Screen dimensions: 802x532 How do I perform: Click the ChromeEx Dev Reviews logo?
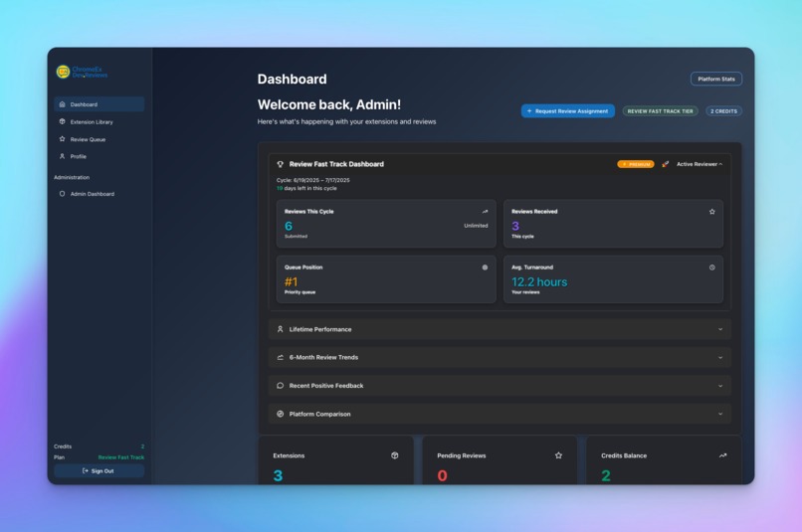coord(82,72)
